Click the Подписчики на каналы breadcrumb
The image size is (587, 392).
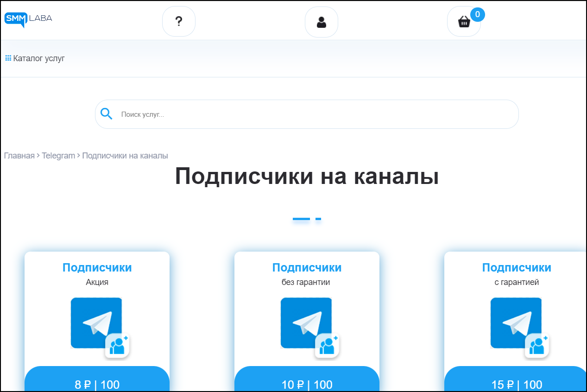(125, 156)
